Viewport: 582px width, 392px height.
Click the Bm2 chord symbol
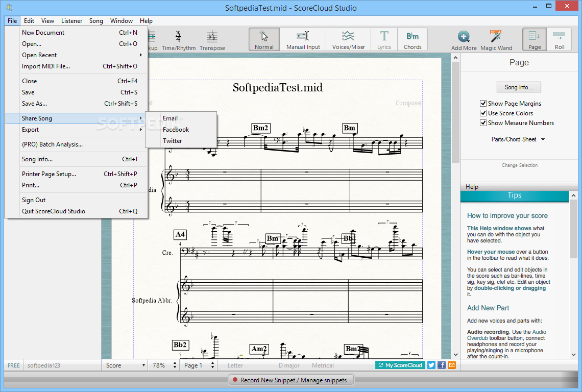pos(260,128)
